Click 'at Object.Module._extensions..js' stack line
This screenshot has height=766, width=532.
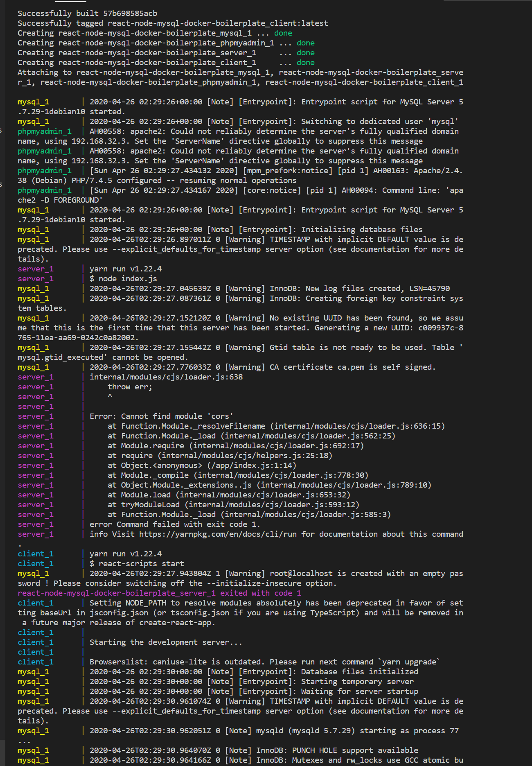click(x=270, y=485)
